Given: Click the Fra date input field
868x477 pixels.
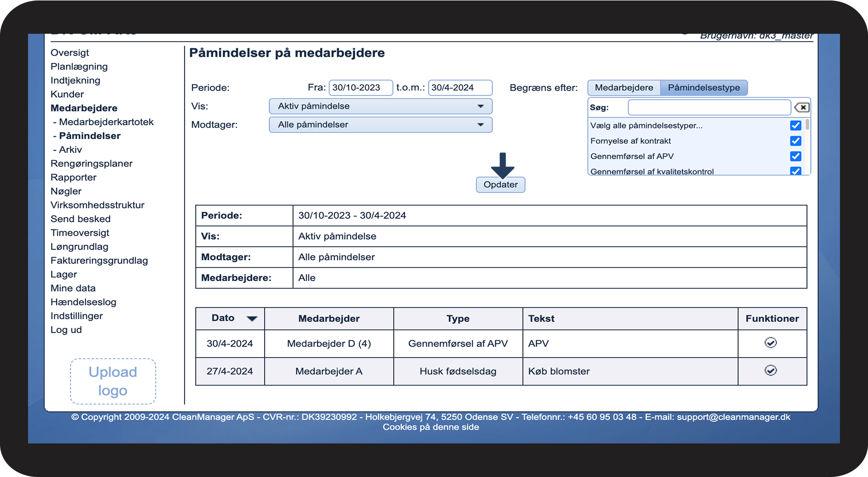Looking at the screenshot, I should point(360,88).
